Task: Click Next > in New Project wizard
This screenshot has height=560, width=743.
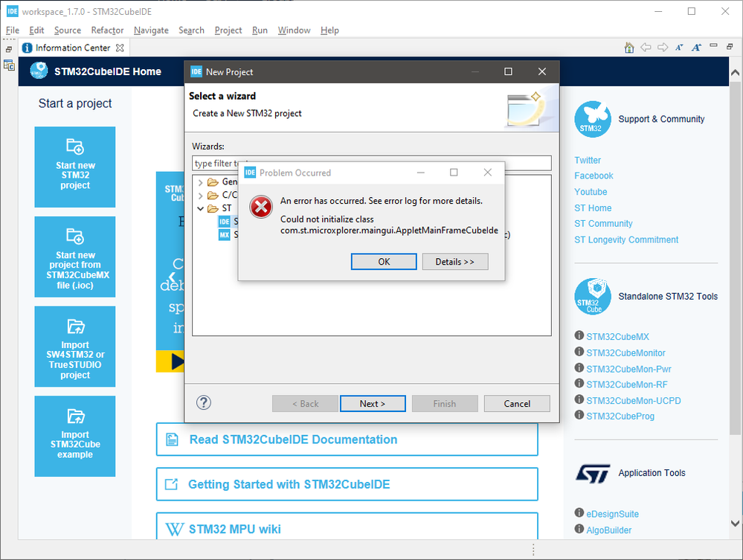Action: pyautogui.click(x=373, y=404)
